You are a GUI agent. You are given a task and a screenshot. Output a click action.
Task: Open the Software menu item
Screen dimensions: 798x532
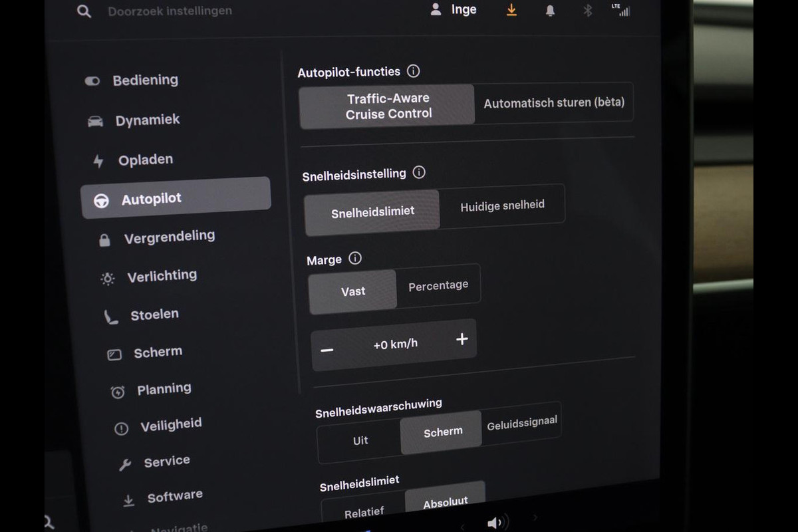174,497
